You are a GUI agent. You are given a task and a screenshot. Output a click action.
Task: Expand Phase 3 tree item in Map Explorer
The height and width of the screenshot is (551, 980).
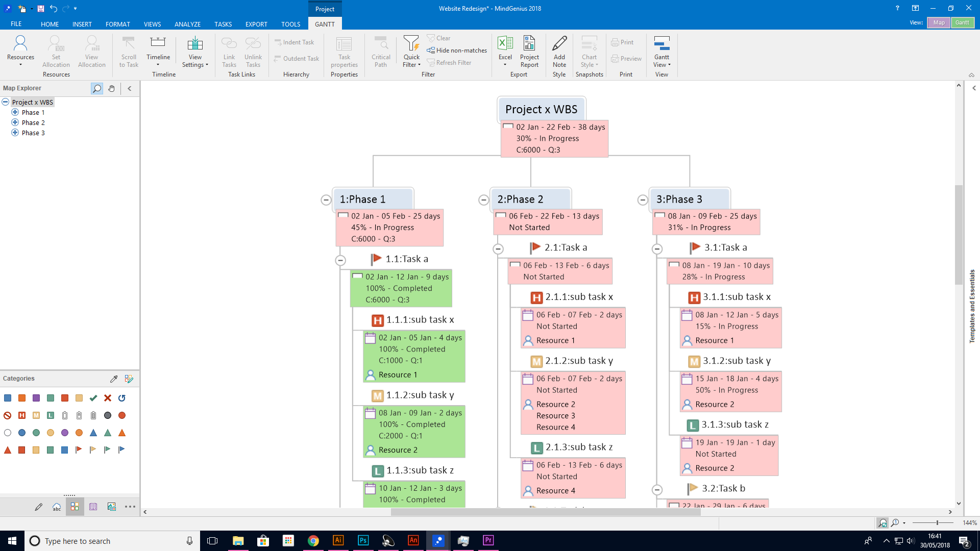pos(15,133)
